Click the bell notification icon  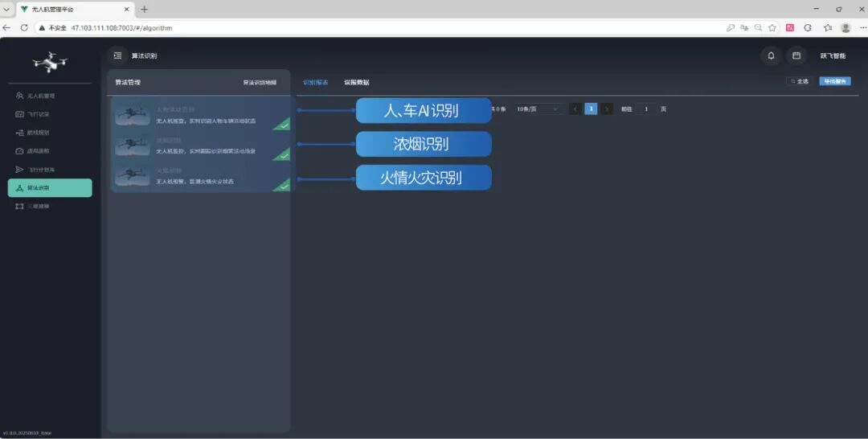[x=771, y=55]
